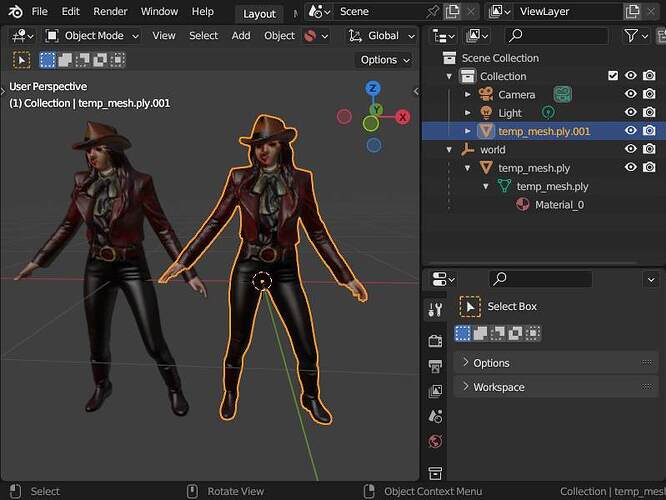The height and width of the screenshot is (500, 666).
Task: Create a new scene with copy icon
Action: (452, 12)
